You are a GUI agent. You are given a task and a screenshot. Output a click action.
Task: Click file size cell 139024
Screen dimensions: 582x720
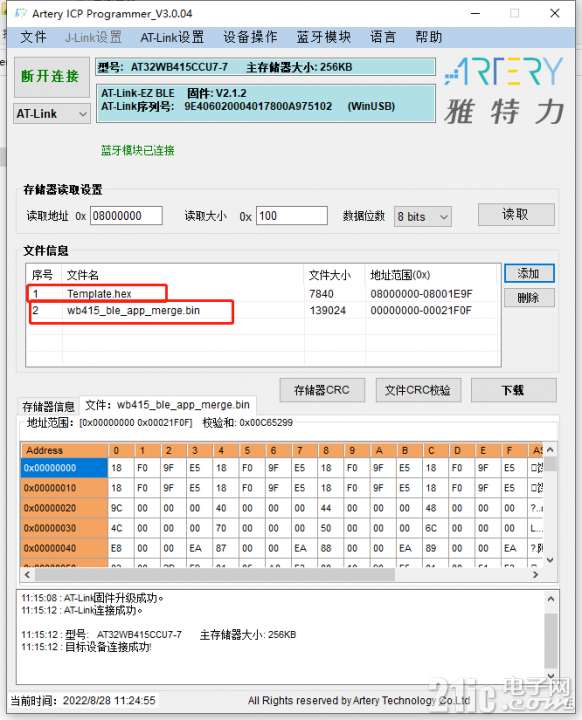[x=328, y=310]
